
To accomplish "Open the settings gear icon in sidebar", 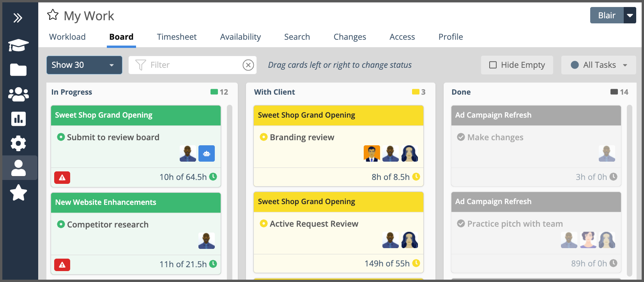I will (x=18, y=143).
